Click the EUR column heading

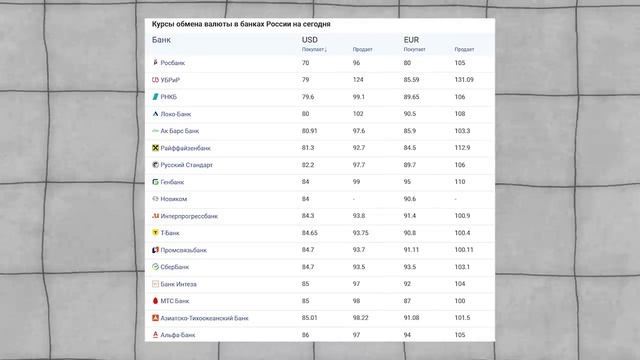411,40
